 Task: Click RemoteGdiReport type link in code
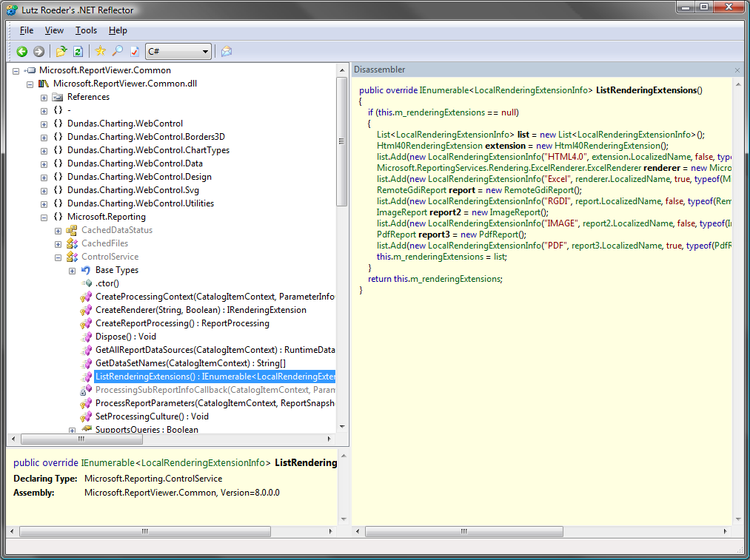pos(412,190)
